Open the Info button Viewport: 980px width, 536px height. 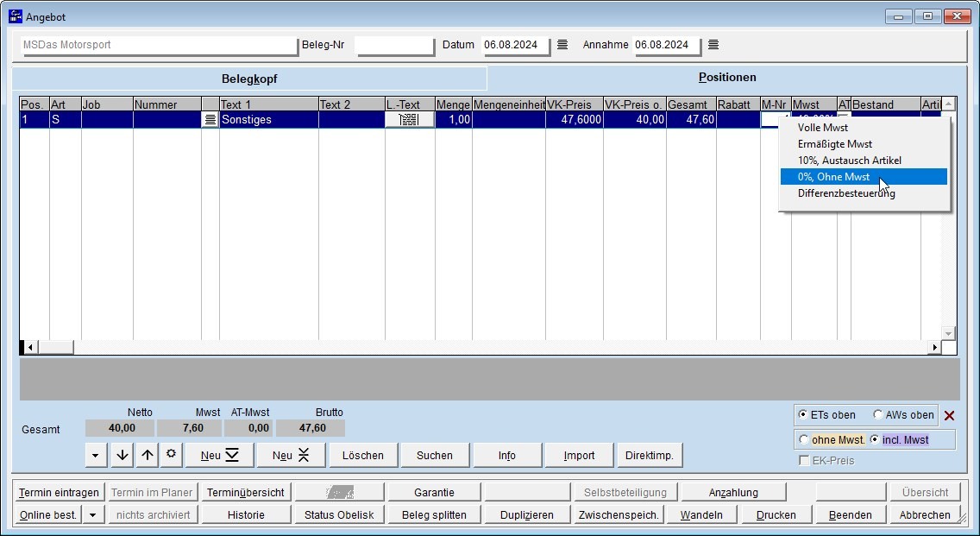pyautogui.click(x=507, y=456)
